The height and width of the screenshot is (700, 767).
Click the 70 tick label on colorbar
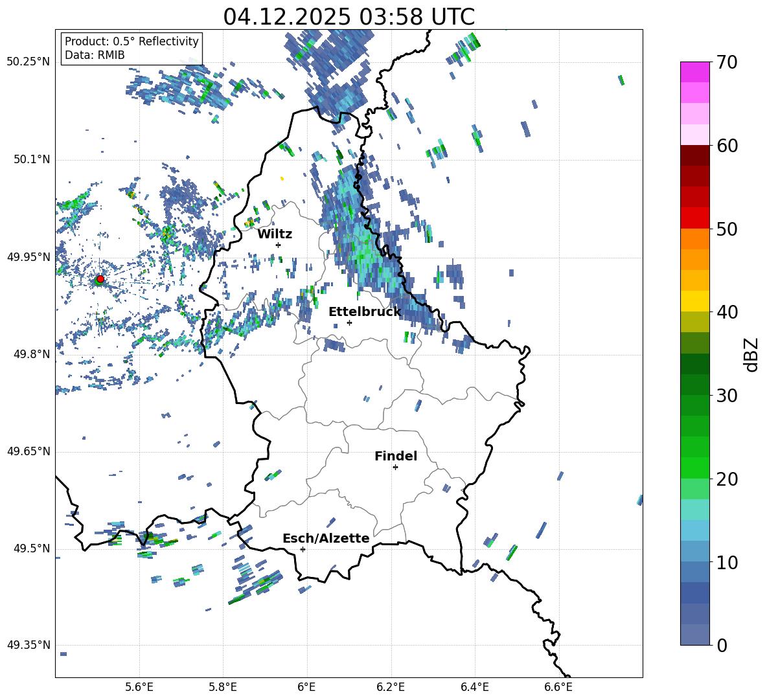(729, 63)
